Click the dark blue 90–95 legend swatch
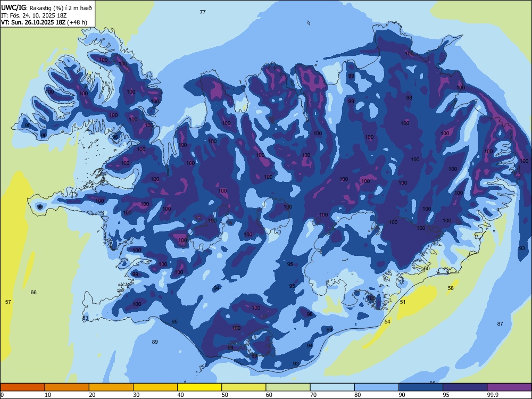Viewport: 532px width, 399px height. [x=421, y=387]
